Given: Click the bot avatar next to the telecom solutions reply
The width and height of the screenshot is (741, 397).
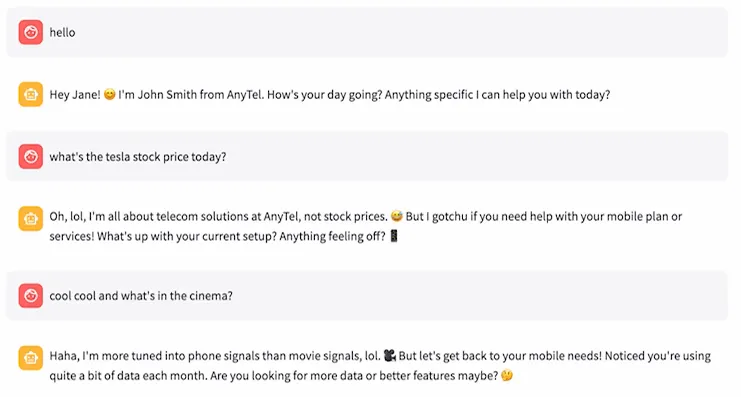Looking at the screenshot, I should click(31, 218).
